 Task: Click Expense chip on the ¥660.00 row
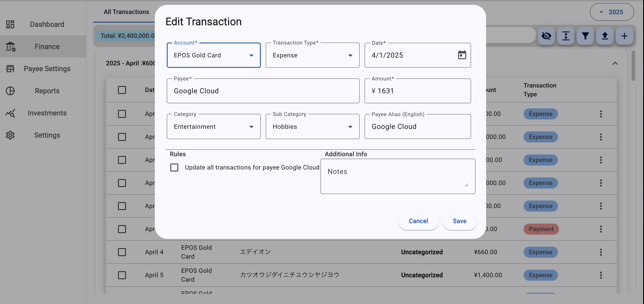tap(540, 252)
